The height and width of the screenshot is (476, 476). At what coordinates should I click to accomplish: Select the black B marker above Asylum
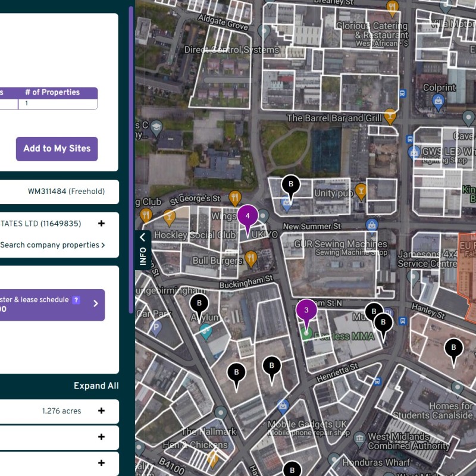tap(199, 304)
